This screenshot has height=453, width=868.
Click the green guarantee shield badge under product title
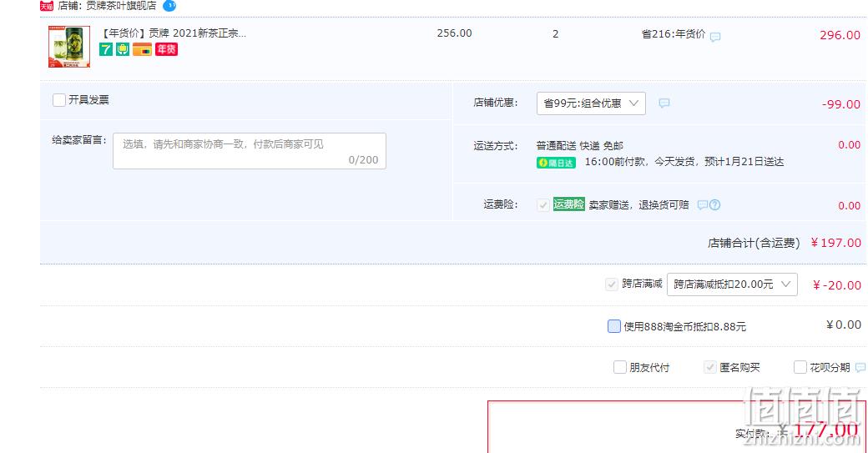123,49
